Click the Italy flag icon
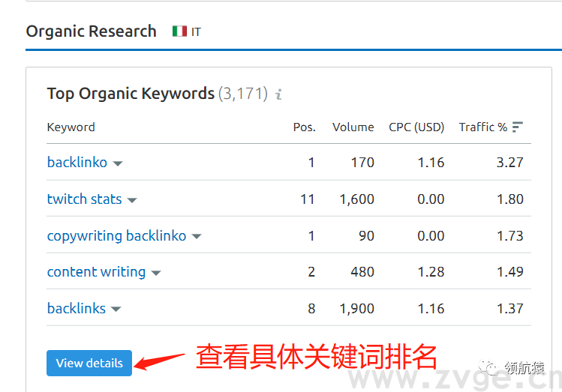This screenshot has height=392, width=562. 179,31
